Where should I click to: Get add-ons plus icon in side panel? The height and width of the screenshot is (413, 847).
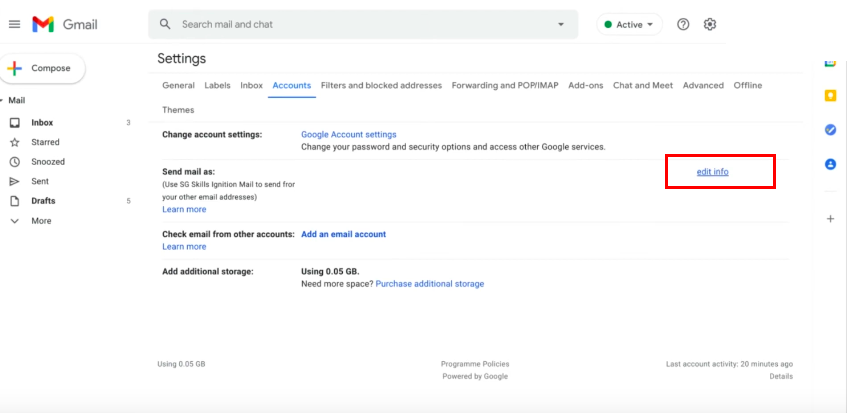[831, 219]
